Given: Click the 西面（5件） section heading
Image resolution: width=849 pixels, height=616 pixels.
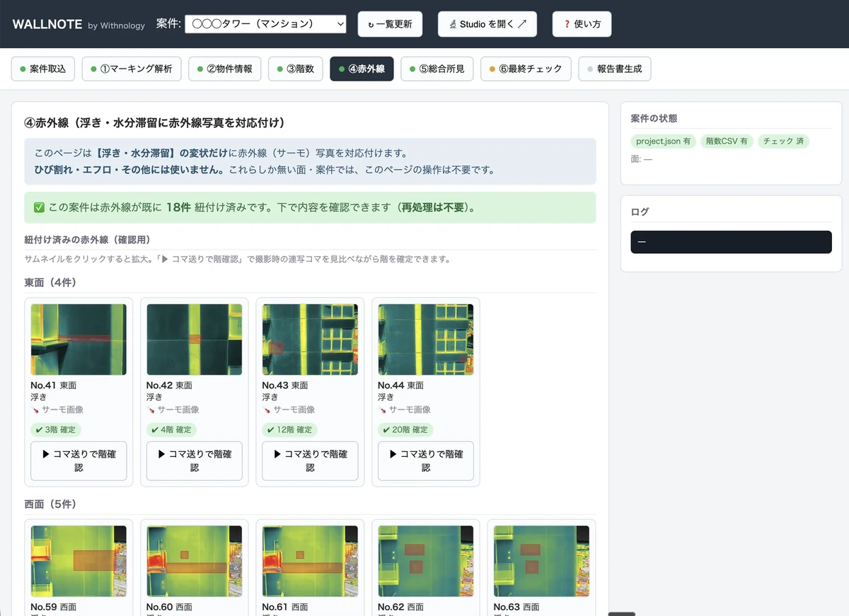Looking at the screenshot, I should point(50,504).
